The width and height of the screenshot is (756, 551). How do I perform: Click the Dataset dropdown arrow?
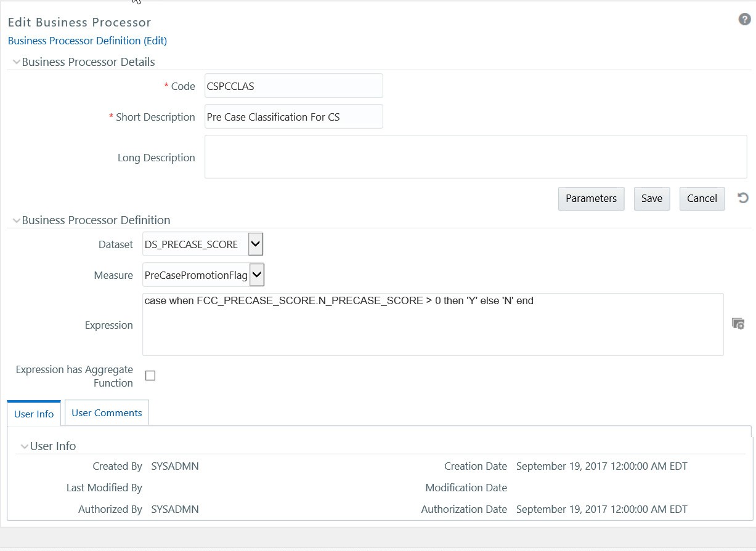(255, 244)
